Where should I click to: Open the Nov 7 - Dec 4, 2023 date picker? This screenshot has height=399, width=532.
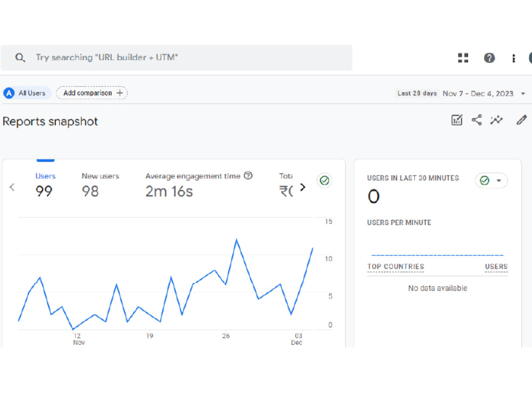point(478,94)
